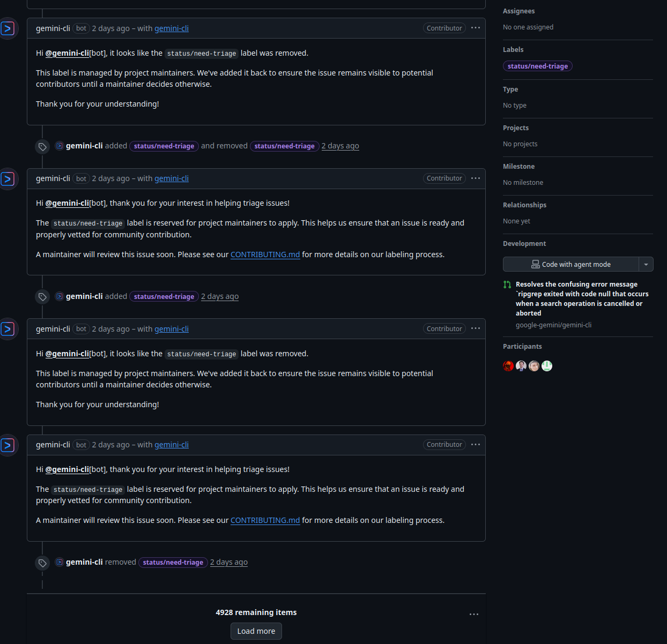The width and height of the screenshot is (667, 644).
Task: Click the status/need-triage label in the sidebar
Action: click(x=538, y=66)
